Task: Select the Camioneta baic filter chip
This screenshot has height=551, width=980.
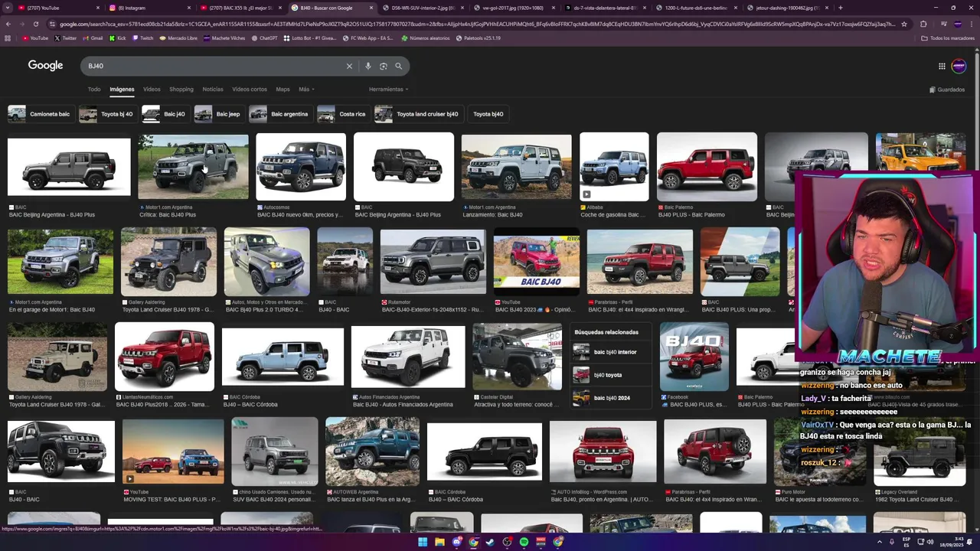Action: coord(40,114)
